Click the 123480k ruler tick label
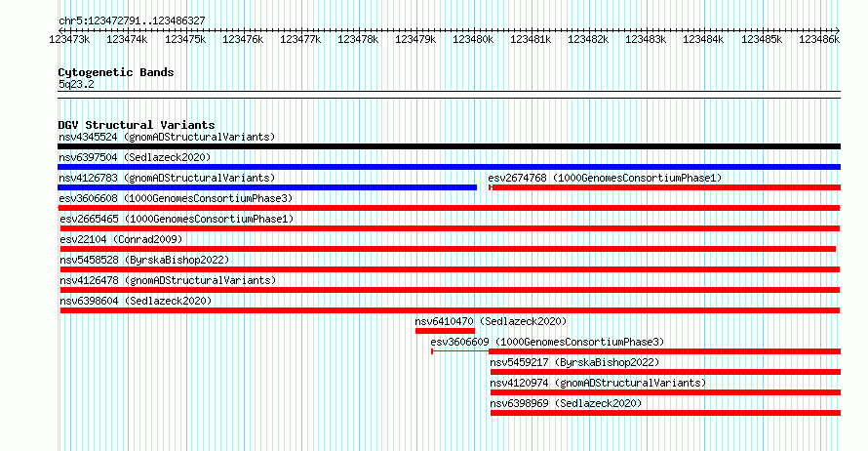 tap(473, 39)
